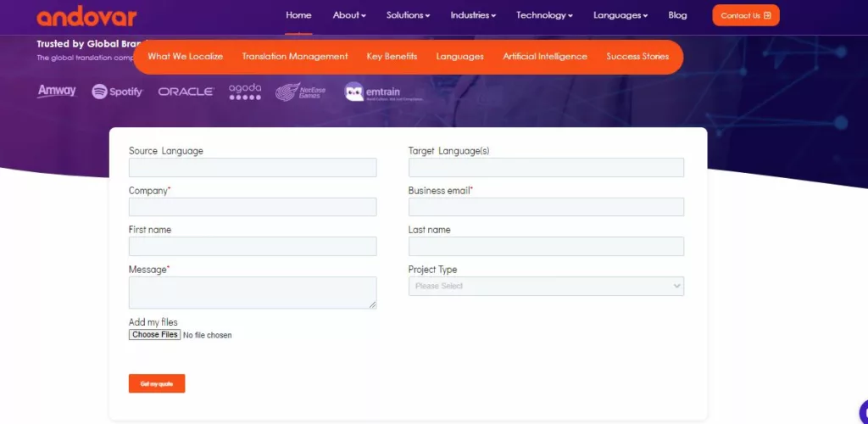Focus the Source Language field
This screenshot has height=424, width=868.
(253, 168)
